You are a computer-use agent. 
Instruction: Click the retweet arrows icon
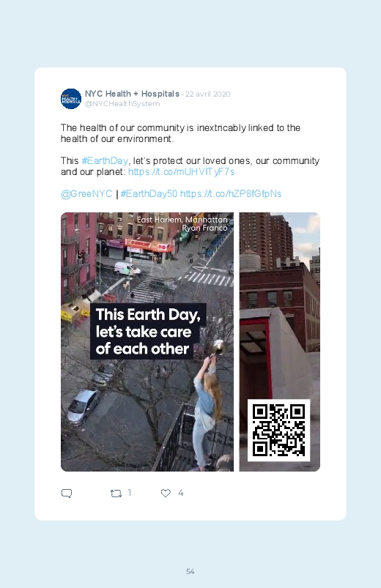click(116, 493)
